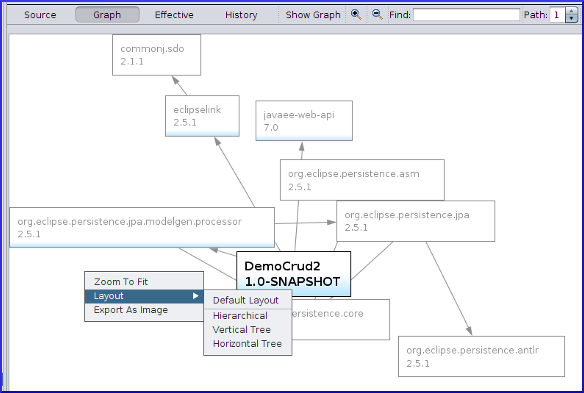
Task: Select the commonj.sdo 2.1.1 node
Action: click(x=156, y=55)
